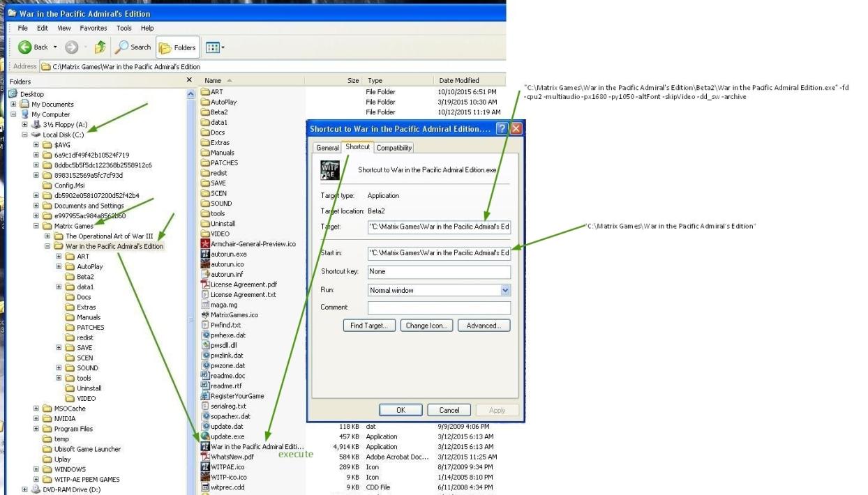Select the autorun.exe file icon
The height and width of the screenshot is (495, 868).
(x=205, y=254)
